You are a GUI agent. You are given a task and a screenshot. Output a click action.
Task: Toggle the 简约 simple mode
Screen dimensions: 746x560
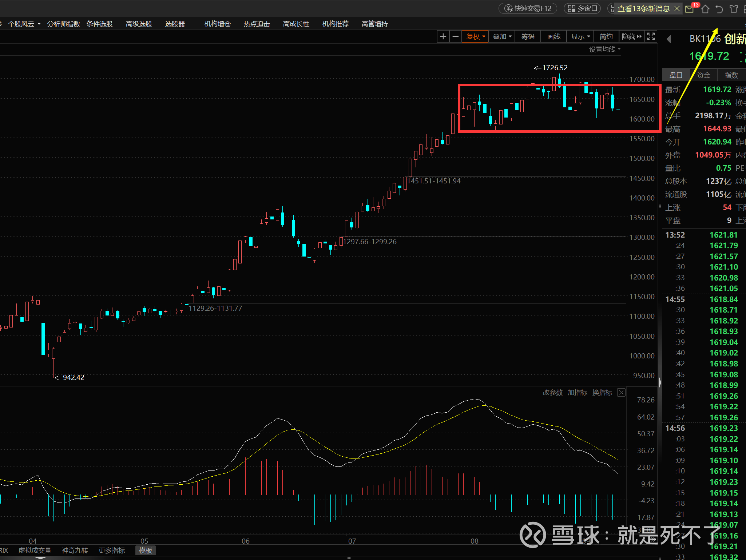pos(606,36)
